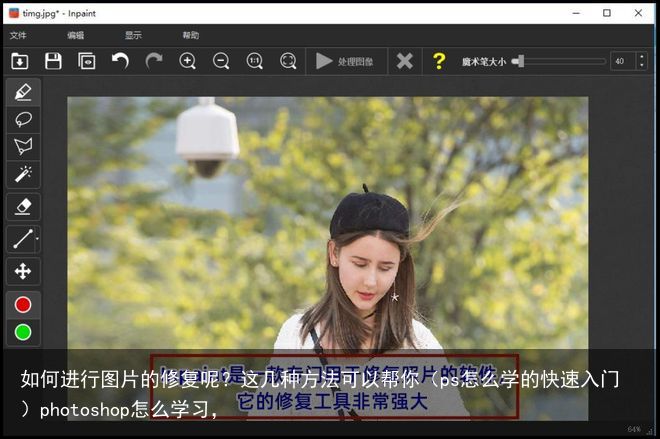Close the Inpaint window
Screen dimensions: 660x439
pyautogui.click(x=638, y=13)
